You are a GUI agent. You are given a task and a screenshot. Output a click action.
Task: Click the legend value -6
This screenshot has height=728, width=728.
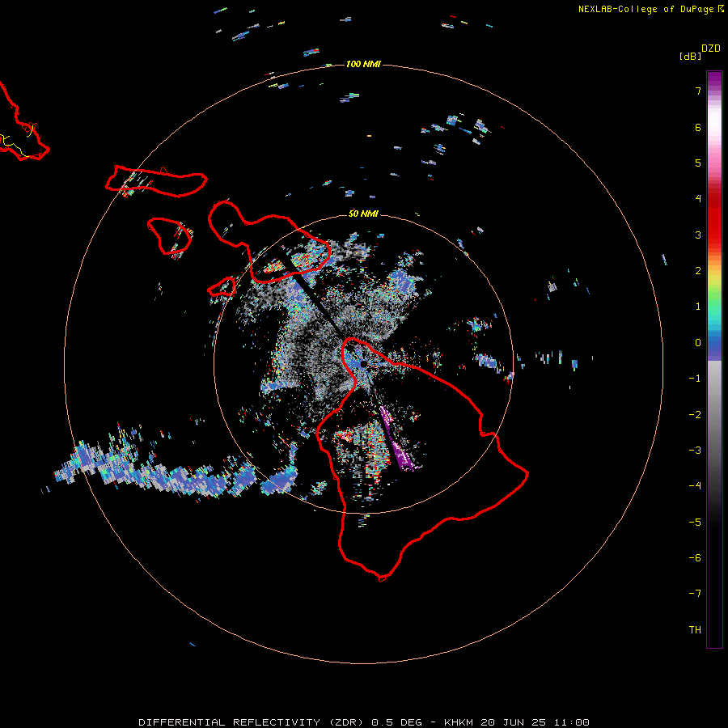point(695,558)
